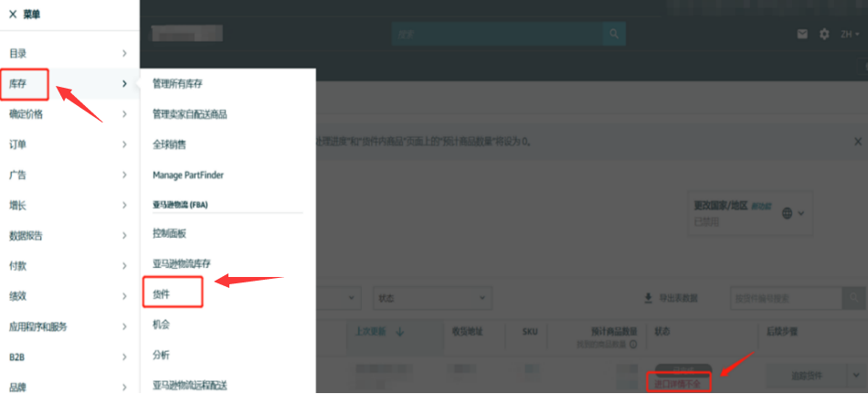Click the 收货地址 column header
Viewport: 868px width, 394px height.
468,332
